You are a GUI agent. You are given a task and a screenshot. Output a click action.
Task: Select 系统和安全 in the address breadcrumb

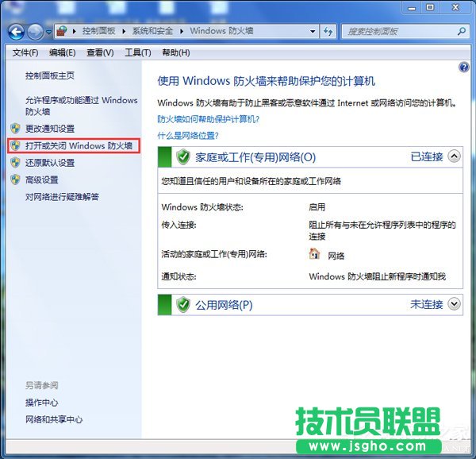coord(152,31)
